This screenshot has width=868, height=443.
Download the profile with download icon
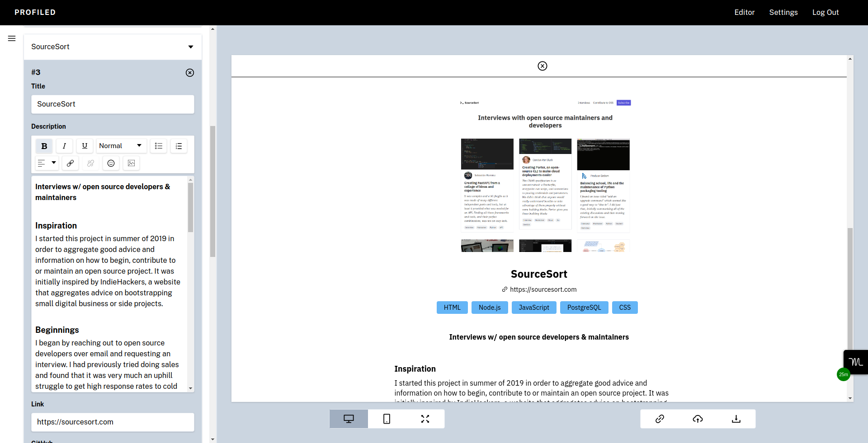[x=736, y=419]
